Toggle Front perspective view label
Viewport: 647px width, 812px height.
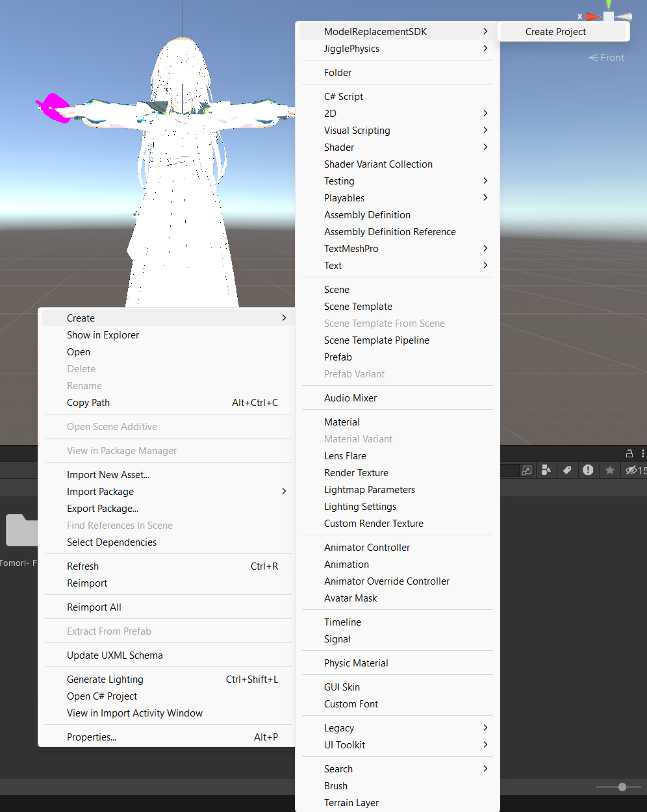click(x=607, y=58)
